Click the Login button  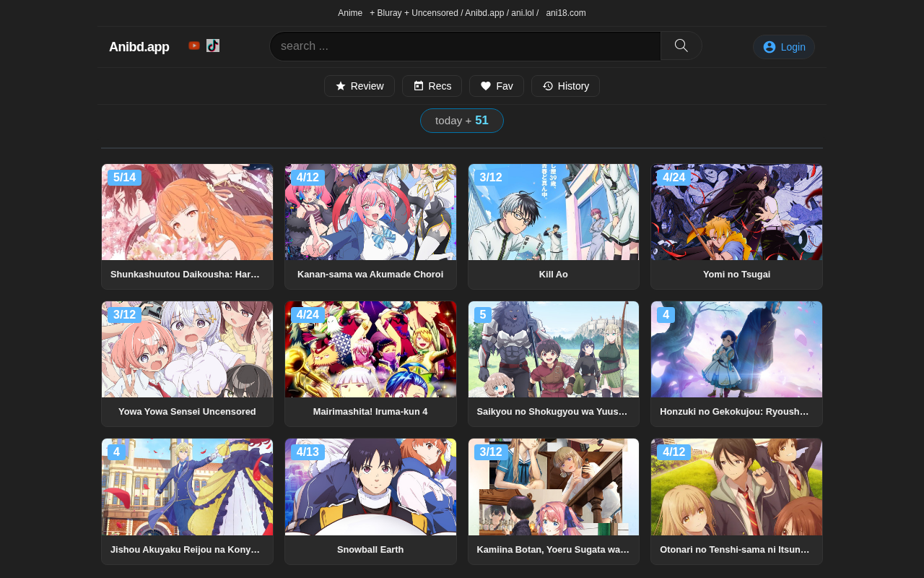[784, 47]
